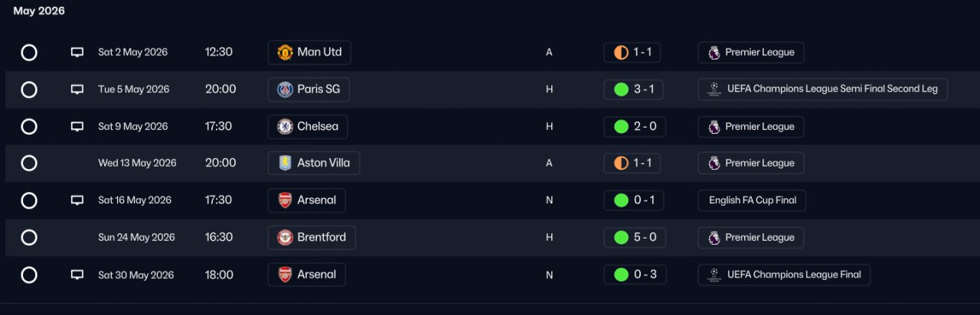Screen dimensions: 980x315
Task: Open the 5 - 0 result against Brentford
Action: click(634, 238)
